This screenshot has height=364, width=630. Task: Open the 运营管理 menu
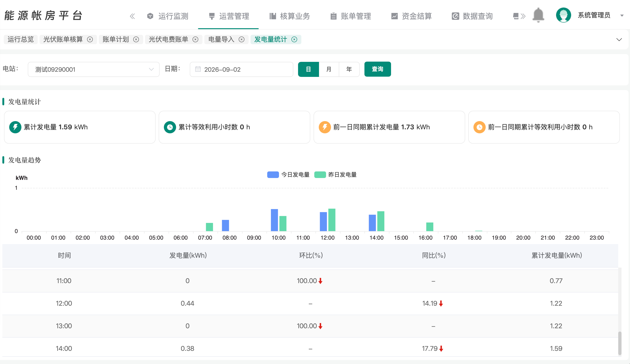[x=229, y=16]
